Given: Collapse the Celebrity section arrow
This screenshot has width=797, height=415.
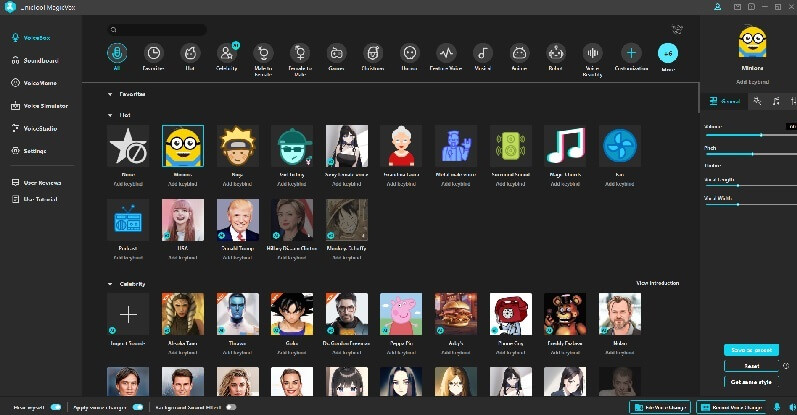Looking at the screenshot, I should pyautogui.click(x=110, y=284).
